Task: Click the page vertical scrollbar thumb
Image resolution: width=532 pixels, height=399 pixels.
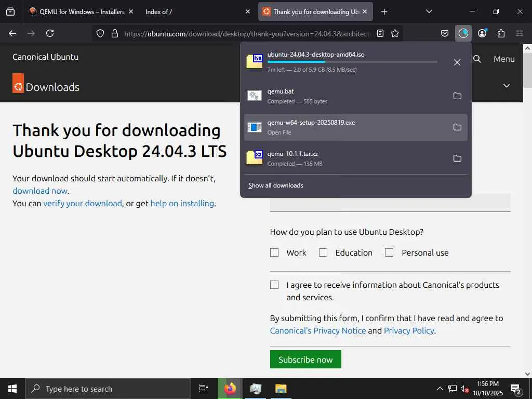Action: click(528, 69)
